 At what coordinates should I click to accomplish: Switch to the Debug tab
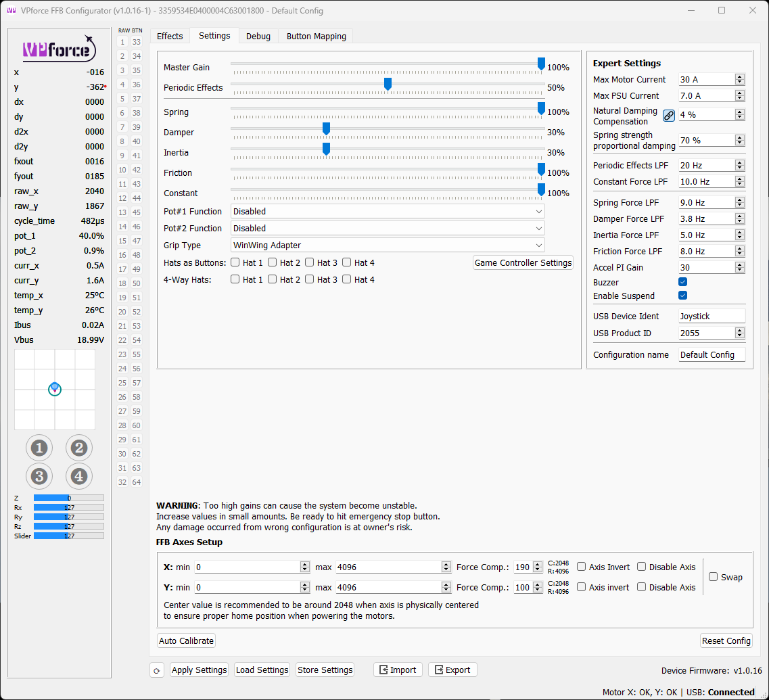point(258,36)
